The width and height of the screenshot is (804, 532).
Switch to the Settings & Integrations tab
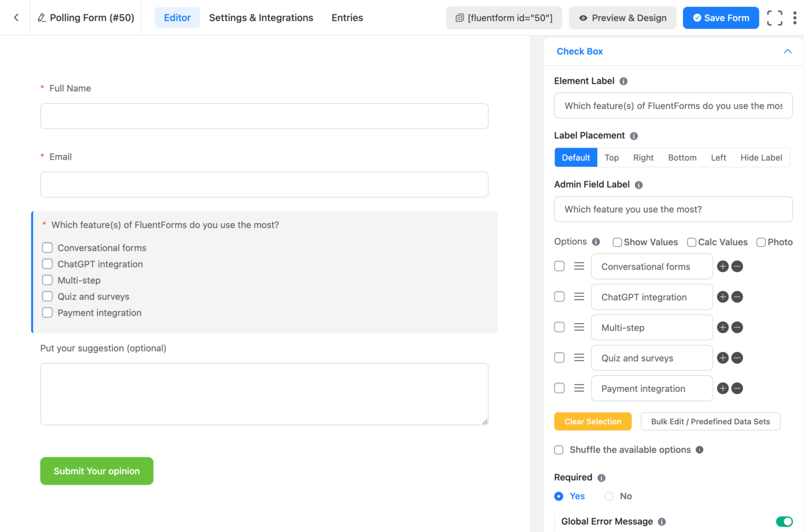point(261,17)
